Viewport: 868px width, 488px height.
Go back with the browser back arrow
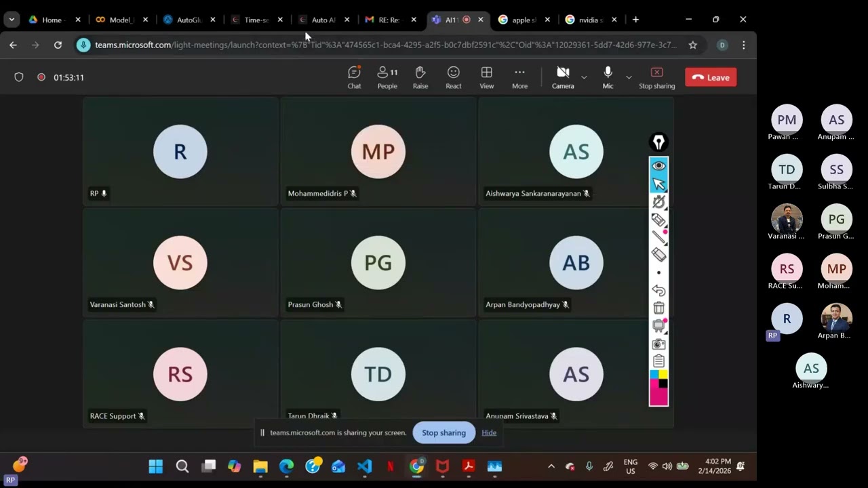coord(13,45)
